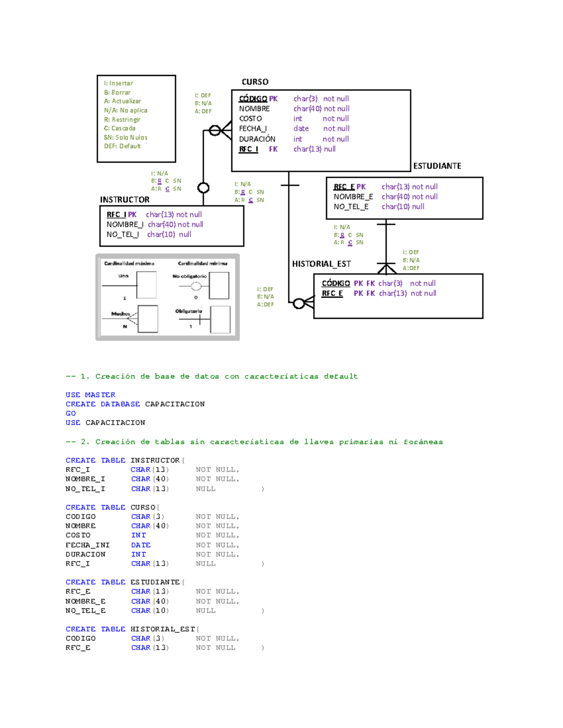Click the crow's foot connector atop HISTORIAL_EST box

386,269
